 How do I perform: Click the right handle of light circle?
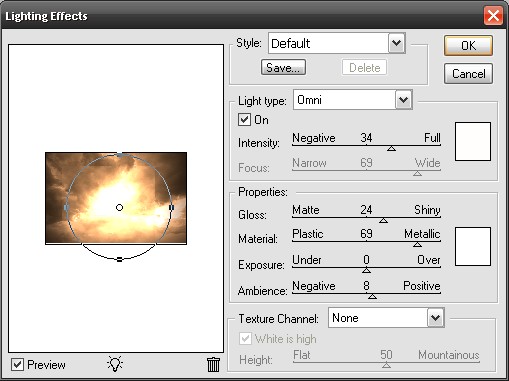[171, 208]
